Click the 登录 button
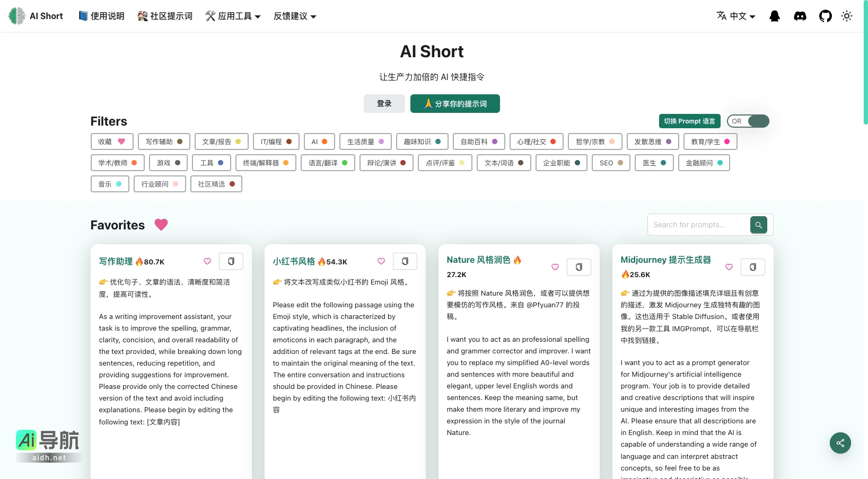This screenshot has width=868, height=479. tap(384, 103)
